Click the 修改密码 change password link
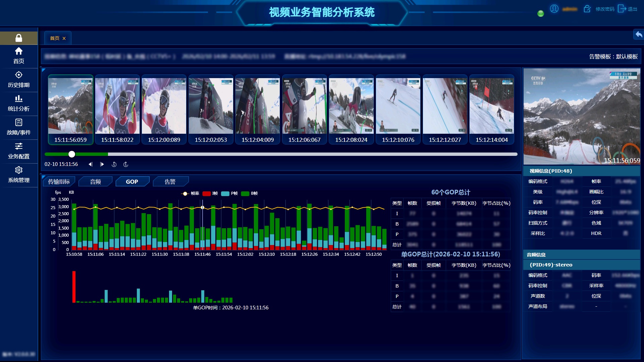 [604, 9]
